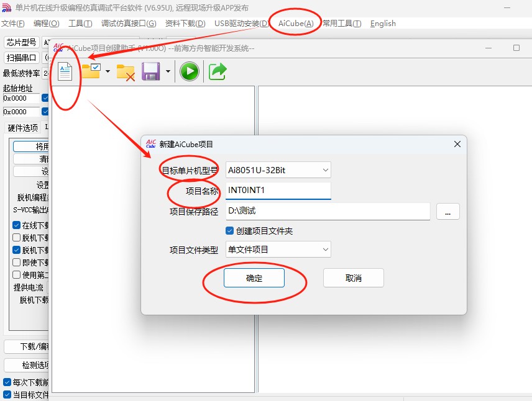
Task: Toggle the checked 脱机下载 checkbox
Action: (x=16, y=250)
